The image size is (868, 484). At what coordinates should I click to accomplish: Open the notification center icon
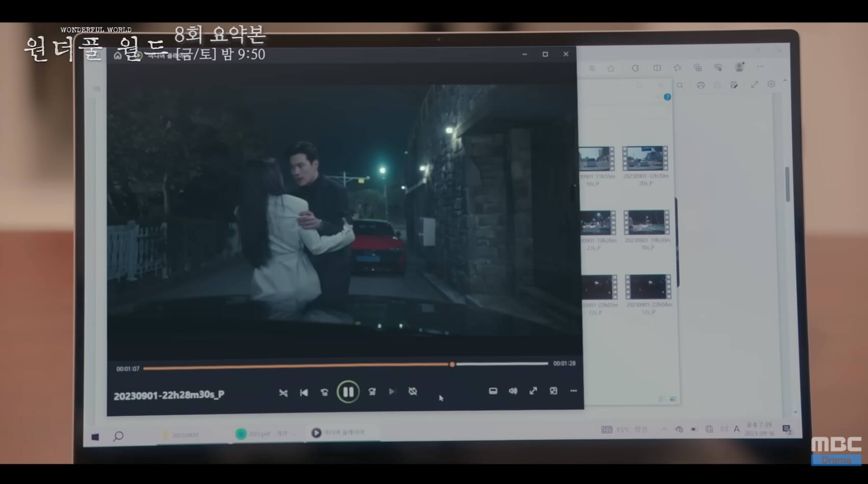tap(786, 429)
